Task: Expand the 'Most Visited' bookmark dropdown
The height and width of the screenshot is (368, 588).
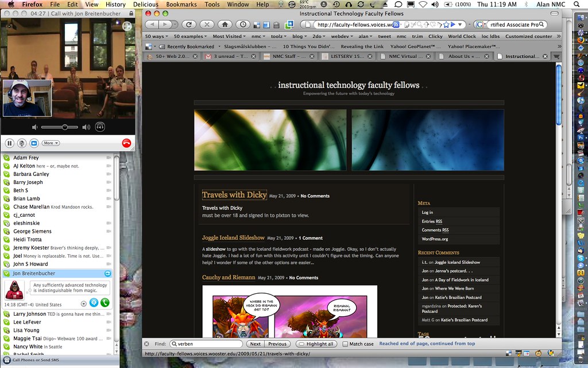Action: tap(229, 36)
